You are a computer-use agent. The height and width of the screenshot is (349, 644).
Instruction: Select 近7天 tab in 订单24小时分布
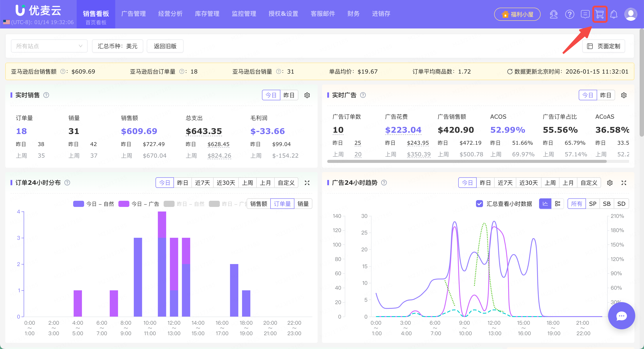(x=202, y=183)
